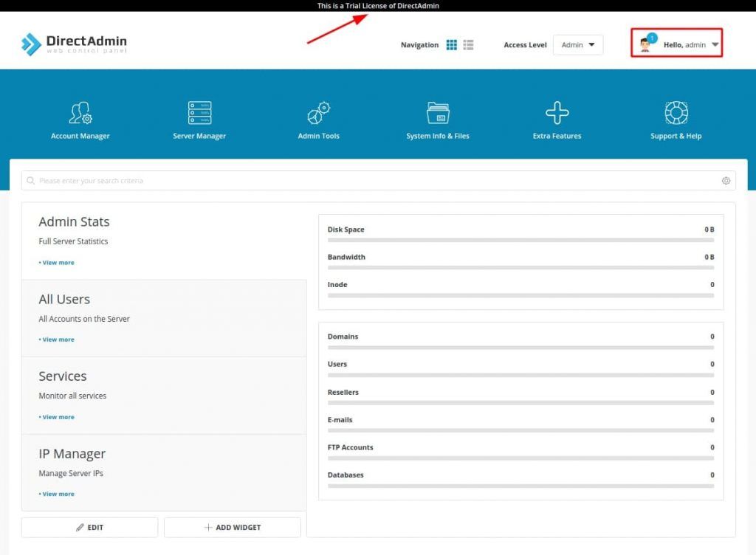Image resolution: width=756 pixels, height=555 pixels.
Task: Open Extra Features plus icon
Action: (x=557, y=113)
